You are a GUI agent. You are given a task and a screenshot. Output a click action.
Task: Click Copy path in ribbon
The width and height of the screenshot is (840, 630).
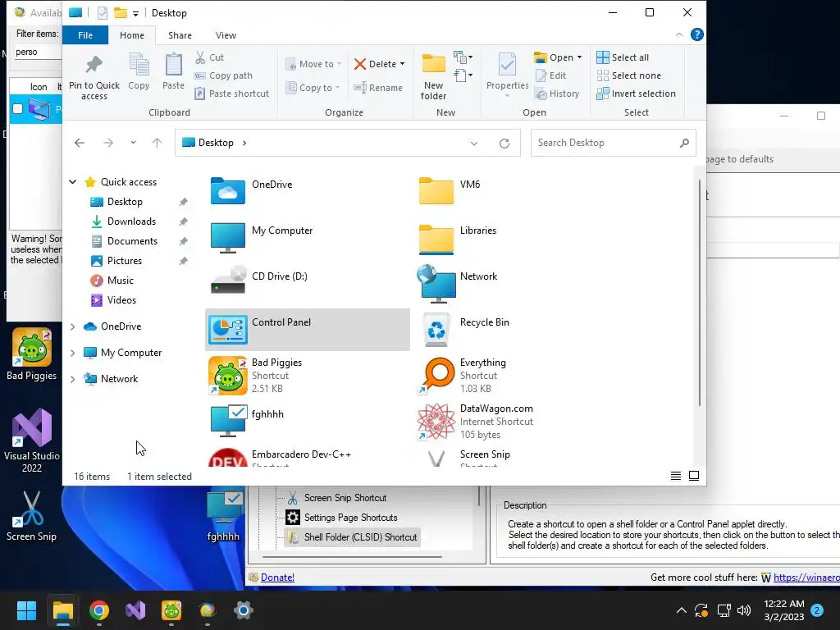pyautogui.click(x=223, y=75)
